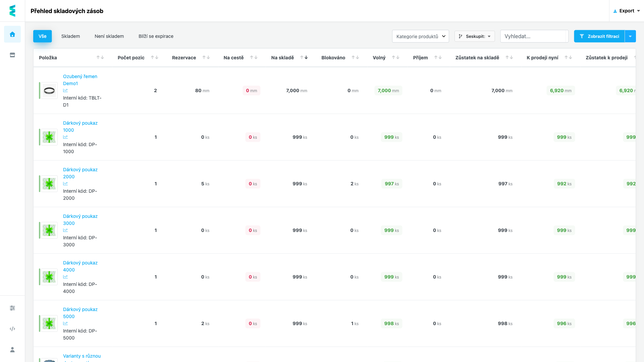Screen dimensions: 644x362
Task: Click the 996 ks K prodeji nyní badge
Action: [564, 323]
